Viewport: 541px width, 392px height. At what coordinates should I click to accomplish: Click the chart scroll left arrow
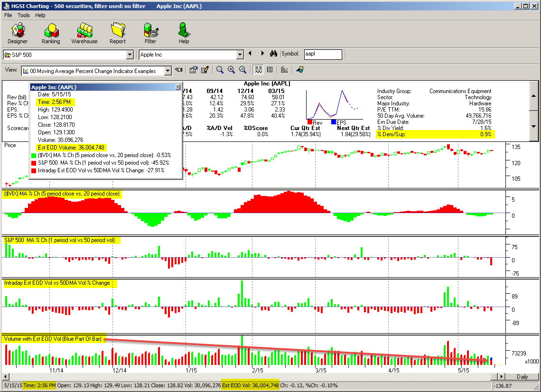point(5,376)
